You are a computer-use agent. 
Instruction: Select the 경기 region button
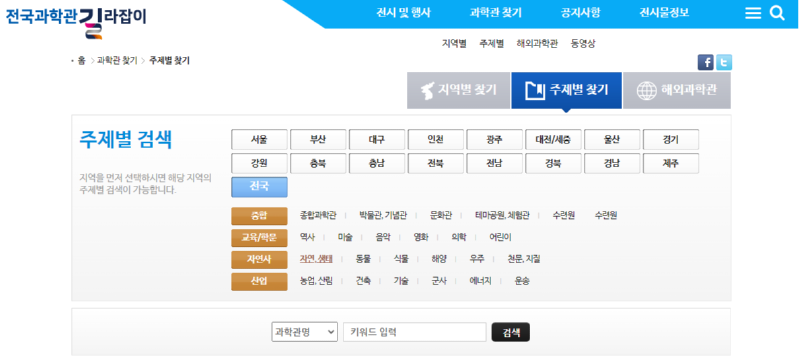pos(671,139)
